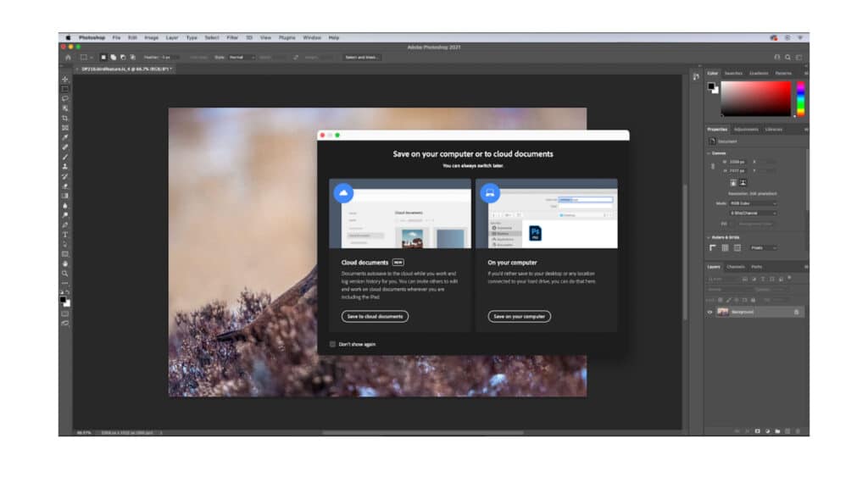Collapse the Rulers & Grids section

click(709, 237)
